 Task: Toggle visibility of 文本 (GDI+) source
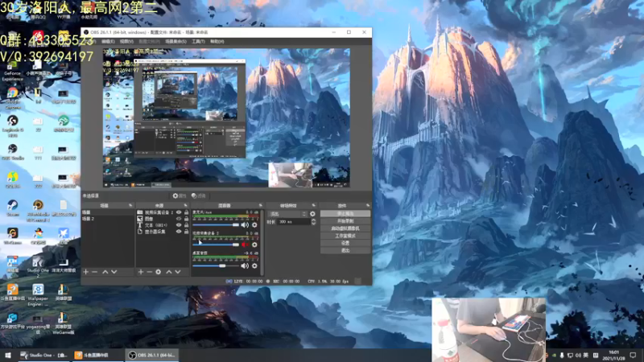(x=179, y=225)
